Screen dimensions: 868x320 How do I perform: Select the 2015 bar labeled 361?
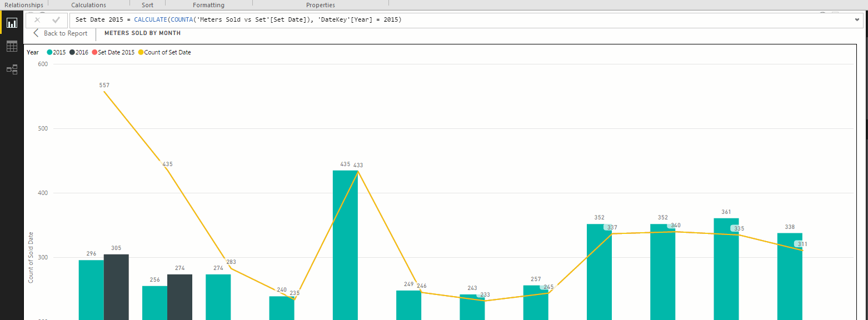pos(726,269)
